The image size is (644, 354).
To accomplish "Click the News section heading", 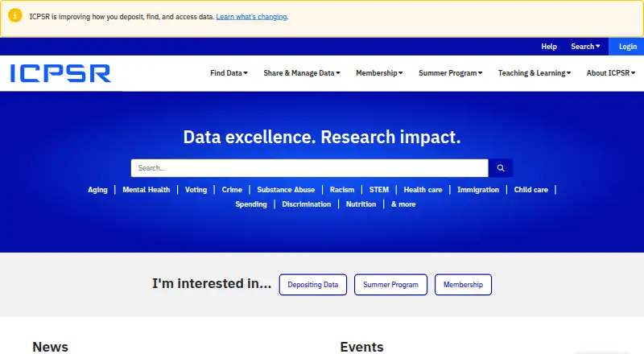I will coord(50,347).
